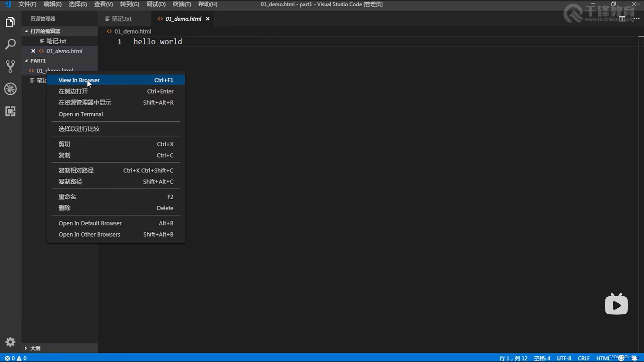Choose 复制相对路径 from context menu

pos(116,170)
